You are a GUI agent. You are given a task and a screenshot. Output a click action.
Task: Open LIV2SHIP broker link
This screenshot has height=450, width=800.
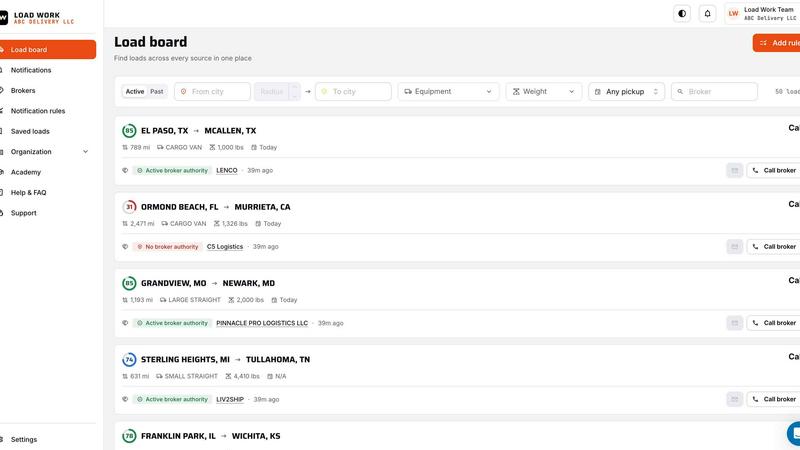(x=230, y=399)
